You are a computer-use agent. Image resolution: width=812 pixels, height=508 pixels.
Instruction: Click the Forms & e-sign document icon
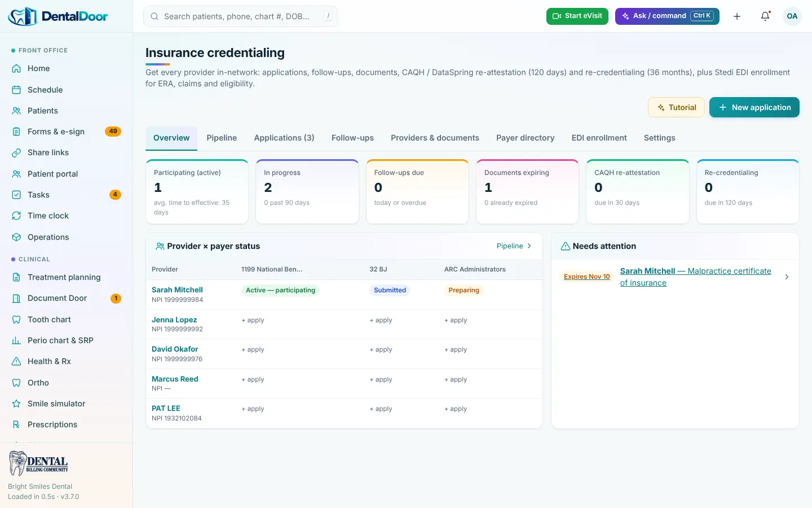tap(16, 132)
